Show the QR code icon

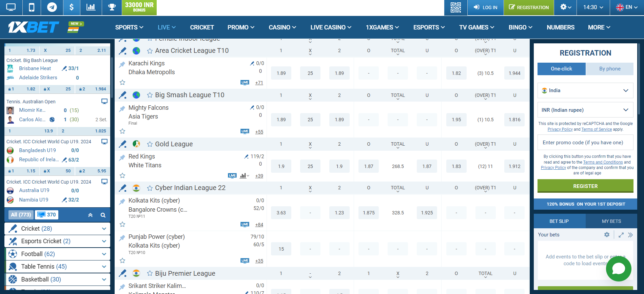click(x=455, y=7)
